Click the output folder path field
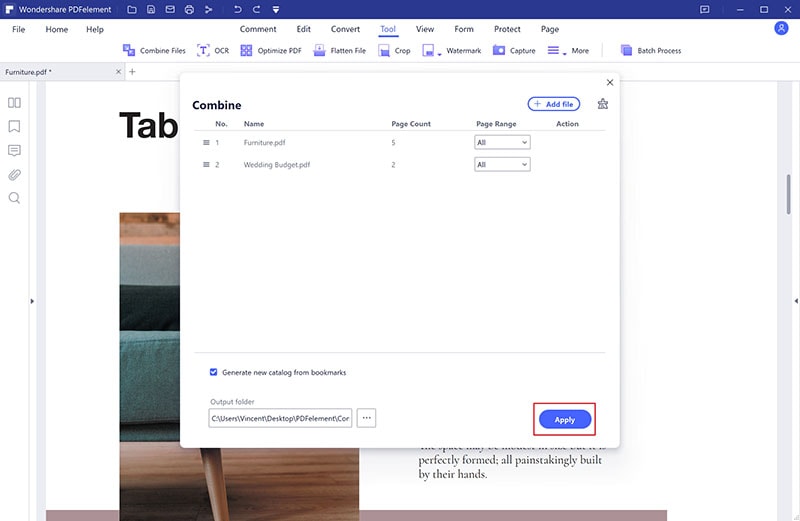This screenshot has height=521, width=800. click(x=280, y=418)
